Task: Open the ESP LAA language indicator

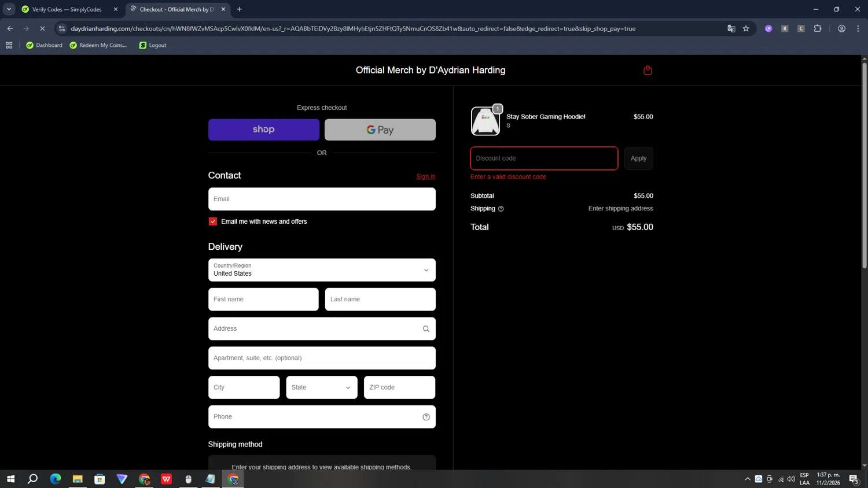Action: (804, 479)
